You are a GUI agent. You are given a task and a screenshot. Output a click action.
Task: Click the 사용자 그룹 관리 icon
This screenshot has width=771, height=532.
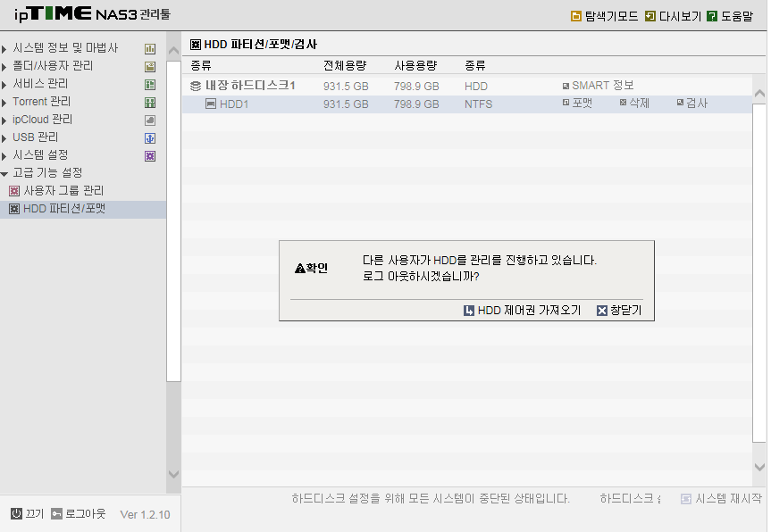point(14,191)
